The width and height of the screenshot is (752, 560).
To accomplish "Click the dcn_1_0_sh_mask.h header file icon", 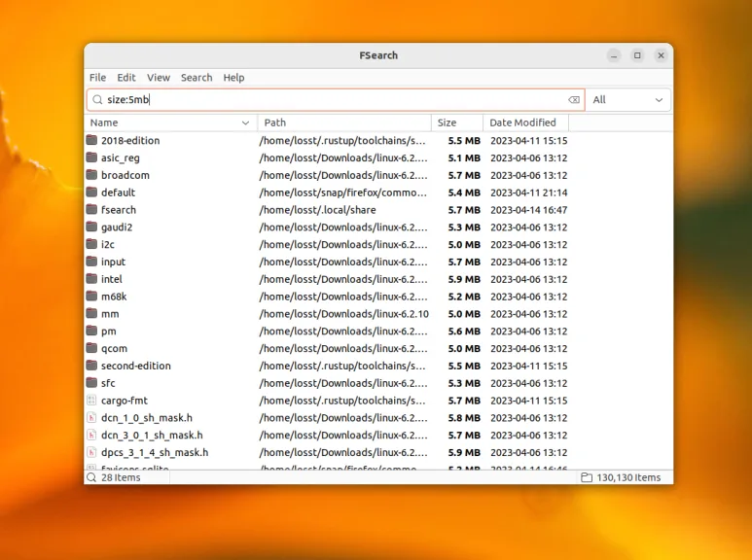I will coord(91,418).
